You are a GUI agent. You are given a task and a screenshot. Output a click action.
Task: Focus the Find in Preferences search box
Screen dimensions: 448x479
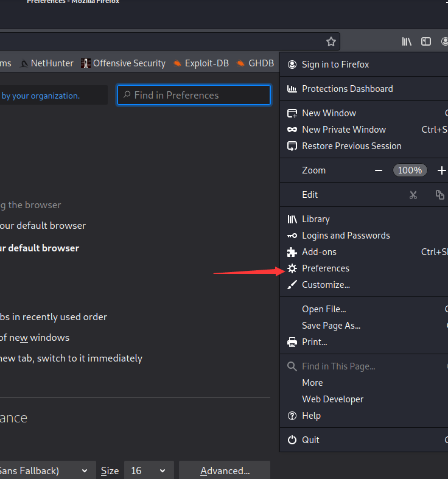coord(194,95)
